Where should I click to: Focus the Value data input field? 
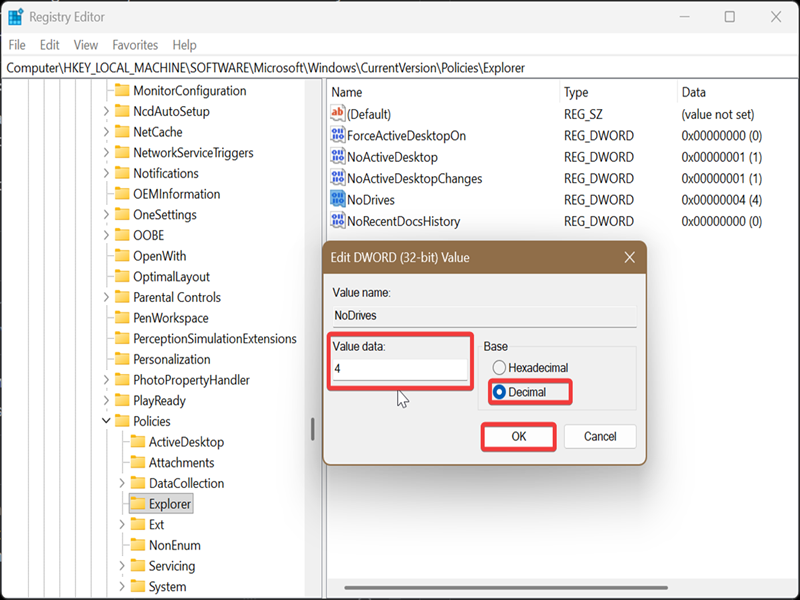[399, 369]
